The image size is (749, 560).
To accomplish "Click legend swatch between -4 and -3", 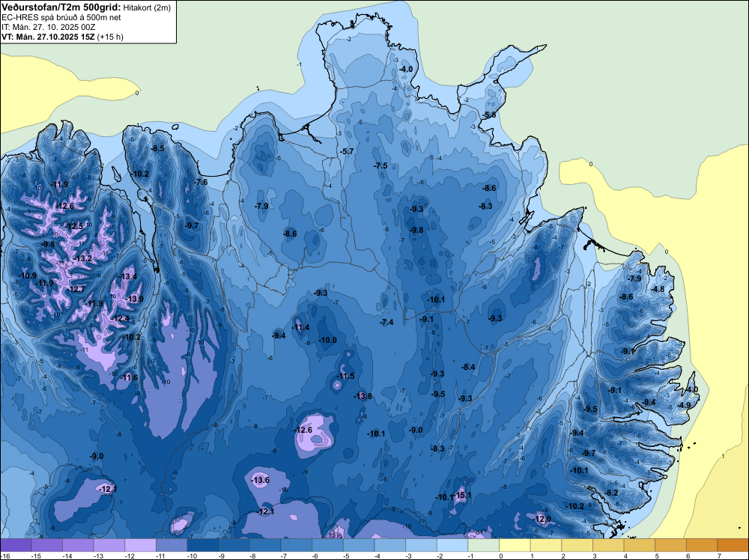I will click(x=390, y=545).
